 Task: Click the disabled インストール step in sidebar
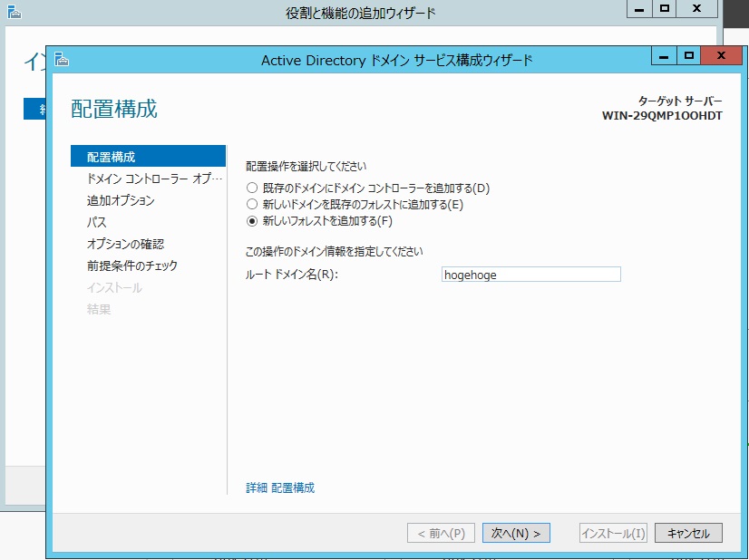(x=114, y=287)
